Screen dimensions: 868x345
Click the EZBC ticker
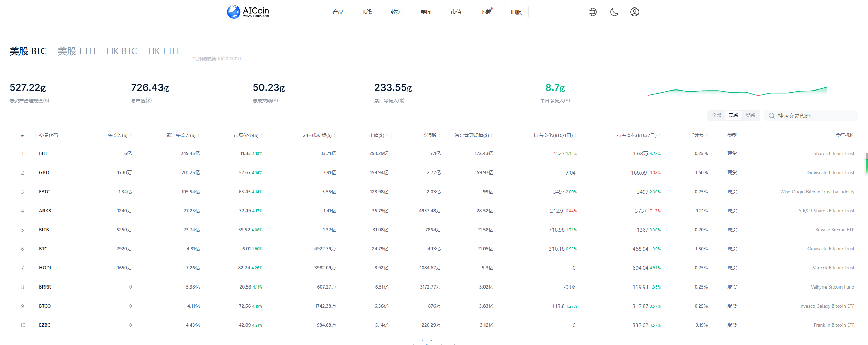45,325
